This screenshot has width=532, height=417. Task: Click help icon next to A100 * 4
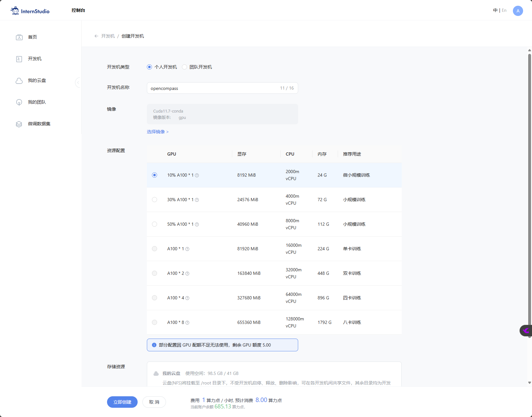coord(187,298)
